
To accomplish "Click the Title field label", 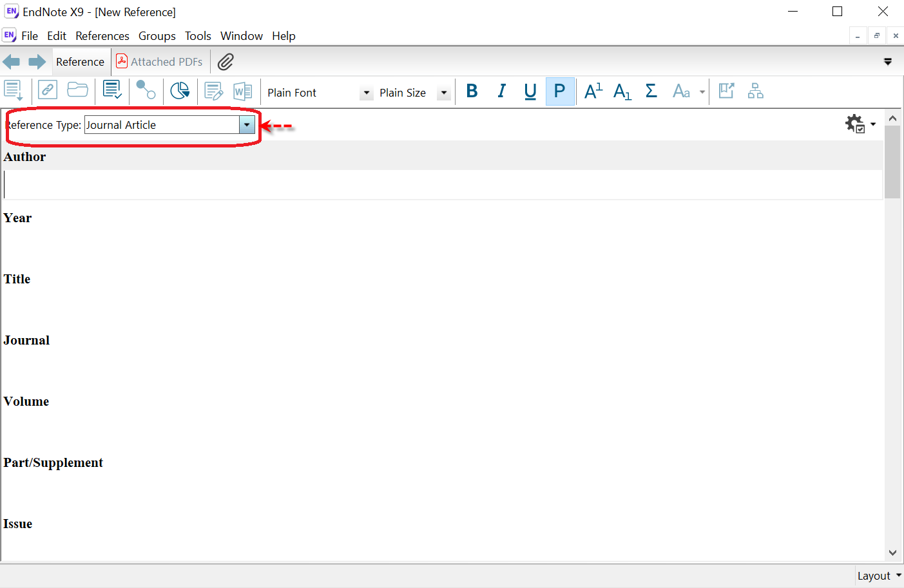I will click(17, 279).
